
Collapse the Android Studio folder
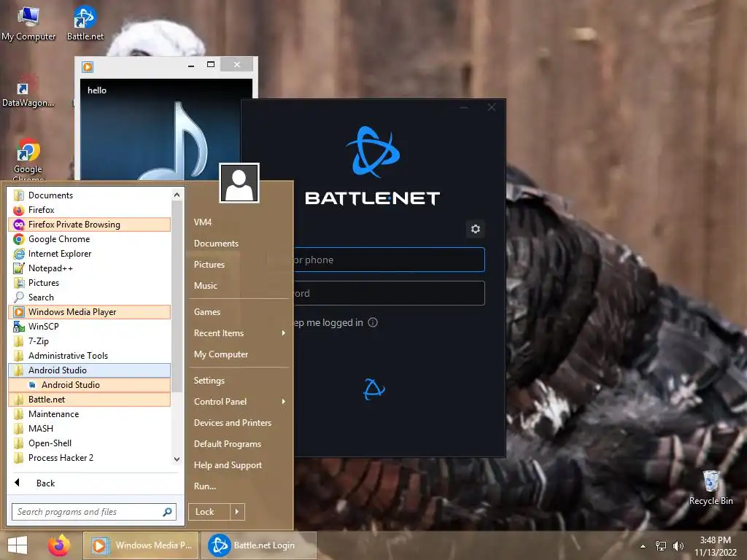(x=90, y=370)
